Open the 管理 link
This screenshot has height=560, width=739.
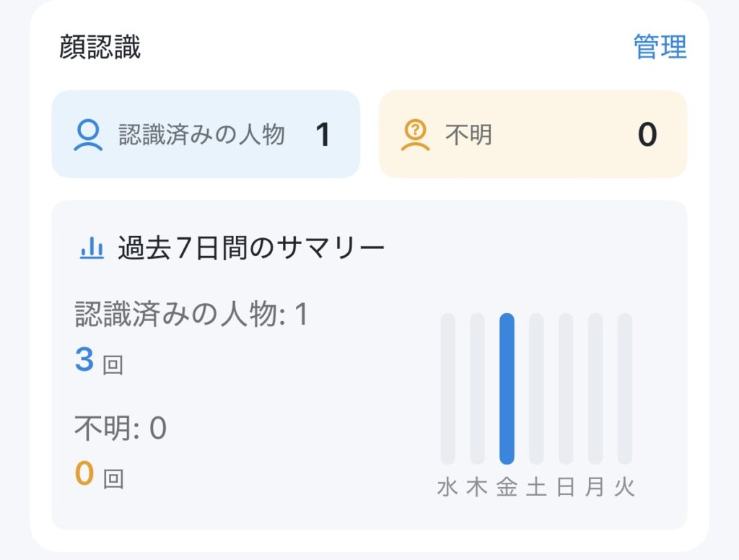(660, 48)
